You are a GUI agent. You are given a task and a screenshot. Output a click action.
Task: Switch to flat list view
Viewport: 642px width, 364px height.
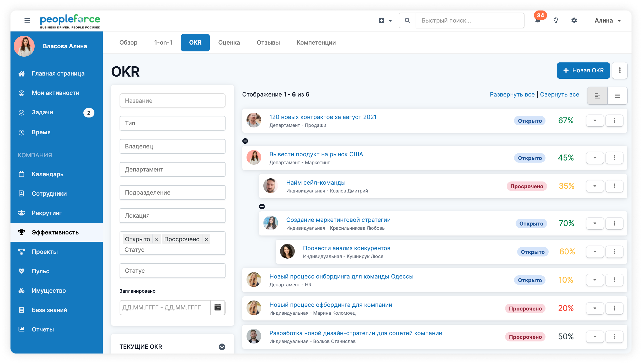tap(617, 96)
